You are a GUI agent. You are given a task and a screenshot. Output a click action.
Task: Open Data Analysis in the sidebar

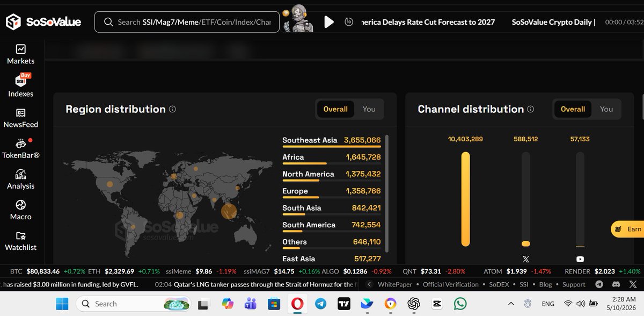tap(20, 179)
